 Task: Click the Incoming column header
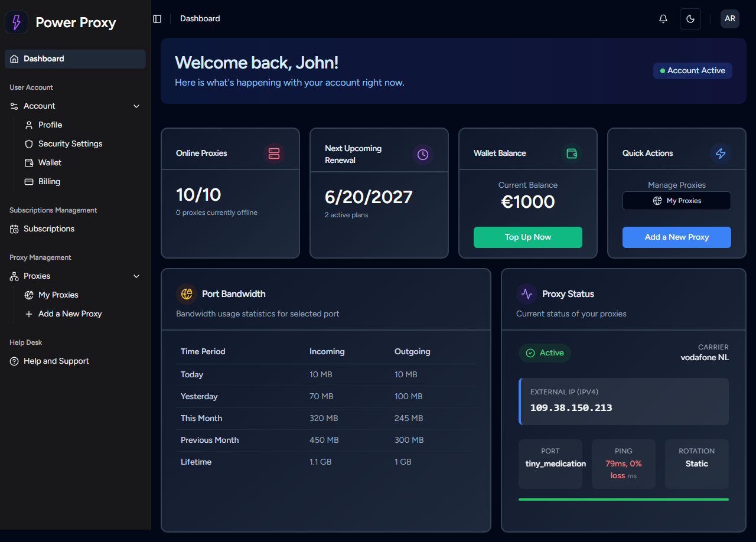tap(327, 352)
